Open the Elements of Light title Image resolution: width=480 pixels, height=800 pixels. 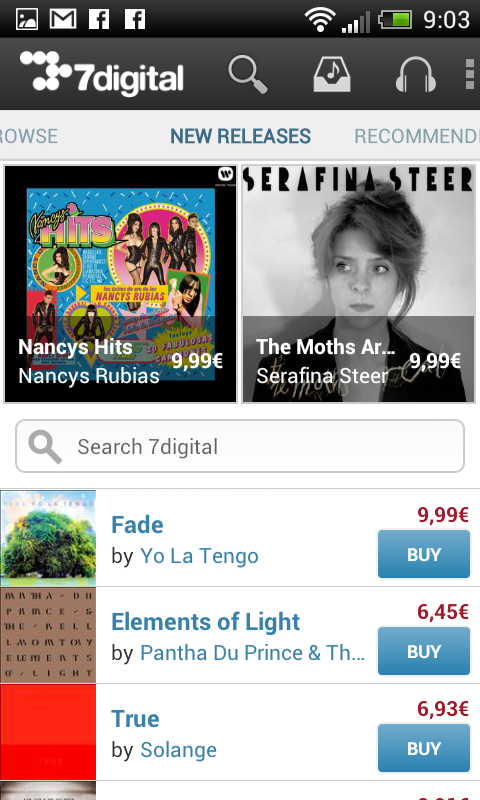(206, 621)
